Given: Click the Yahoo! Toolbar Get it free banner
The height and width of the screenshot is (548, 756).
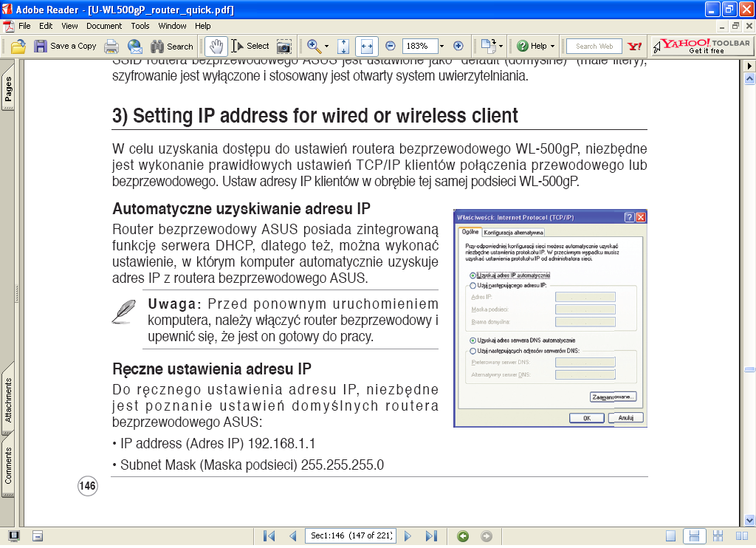Looking at the screenshot, I should pos(701,47).
